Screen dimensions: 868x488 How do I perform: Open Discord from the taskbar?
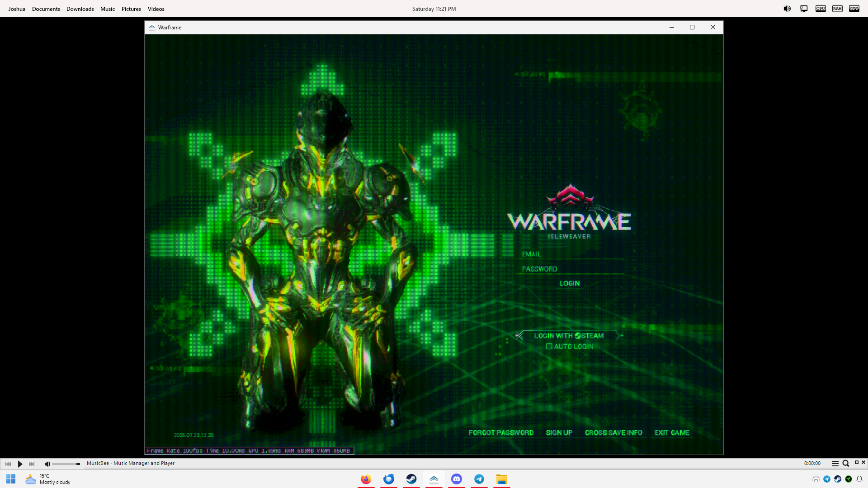[x=457, y=479]
